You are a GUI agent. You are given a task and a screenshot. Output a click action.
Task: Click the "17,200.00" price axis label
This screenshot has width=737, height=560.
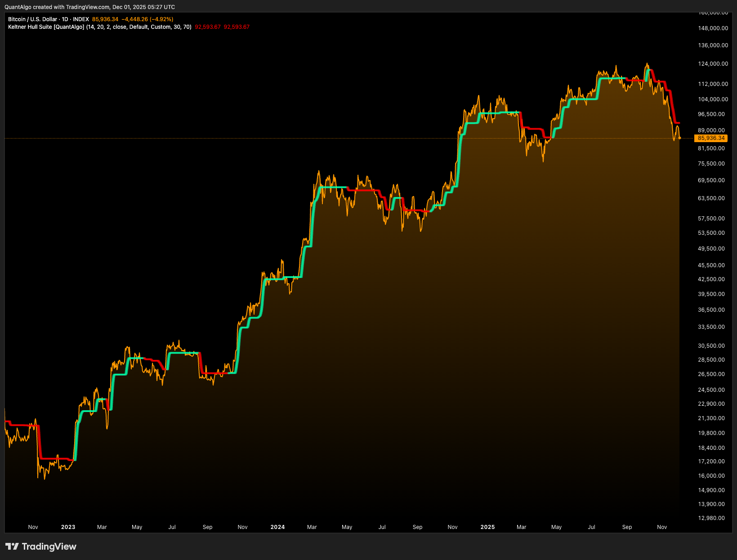[711, 461]
